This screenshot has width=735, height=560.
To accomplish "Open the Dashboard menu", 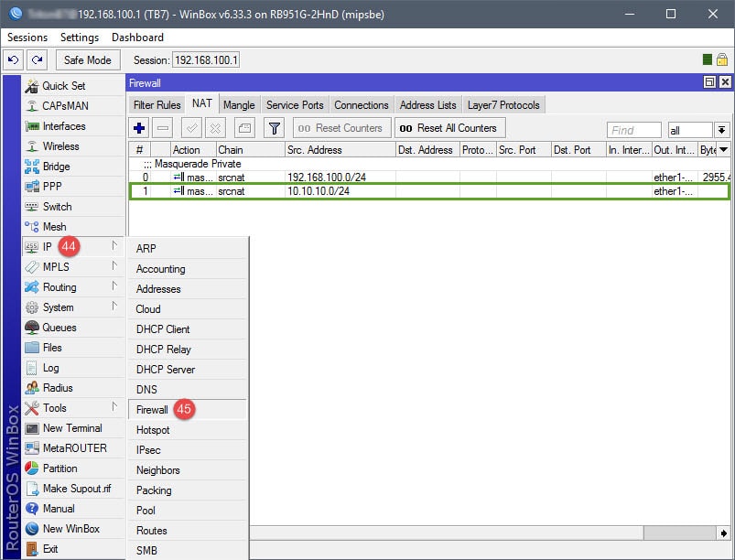I will (137, 38).
